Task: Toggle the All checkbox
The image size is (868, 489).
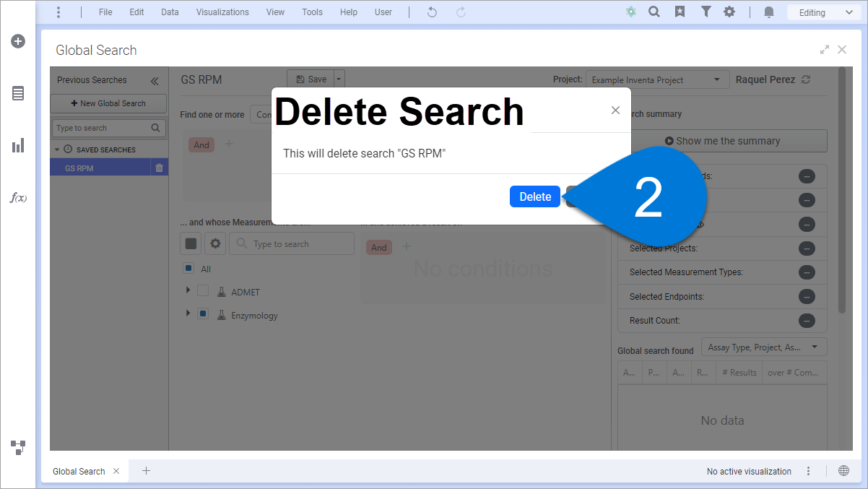Action: click(188, 269)
